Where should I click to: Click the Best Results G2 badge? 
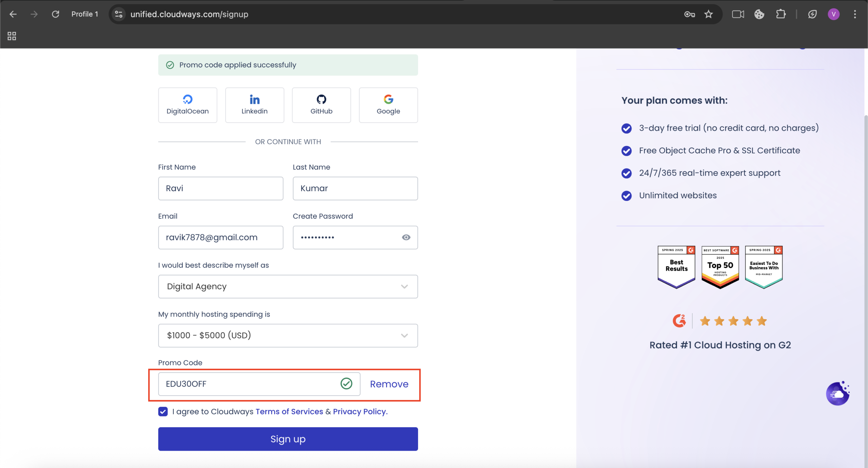point(676,267)
